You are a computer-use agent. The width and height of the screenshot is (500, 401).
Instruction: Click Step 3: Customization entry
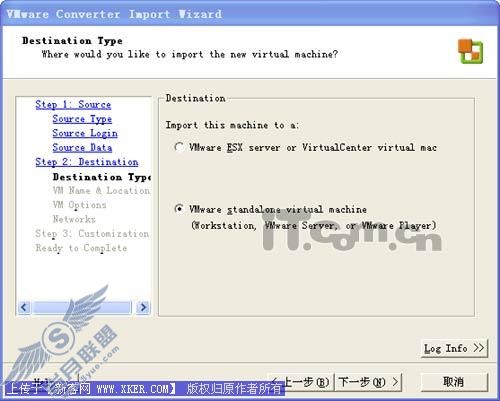point(92,234)
